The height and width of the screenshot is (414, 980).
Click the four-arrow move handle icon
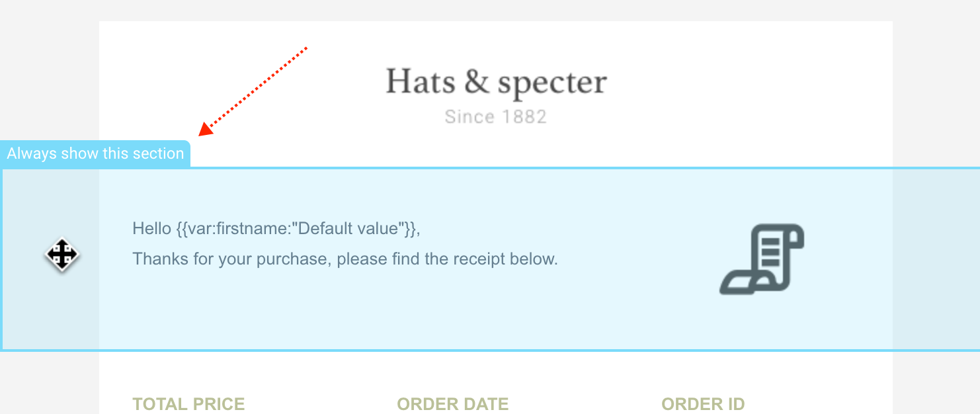tap(62, 254)
